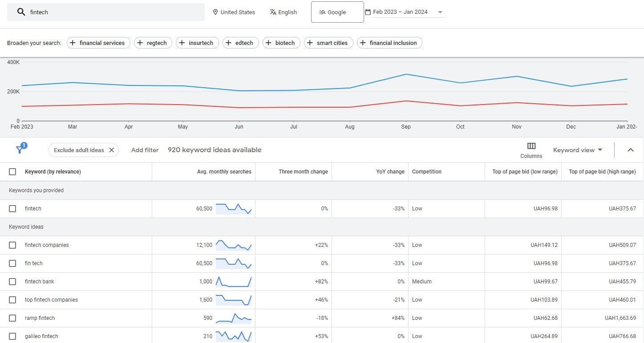Viewport: 644px width, 343px height.
Task: Add financial services to broaden search
Action: click(x=98, y=43)
